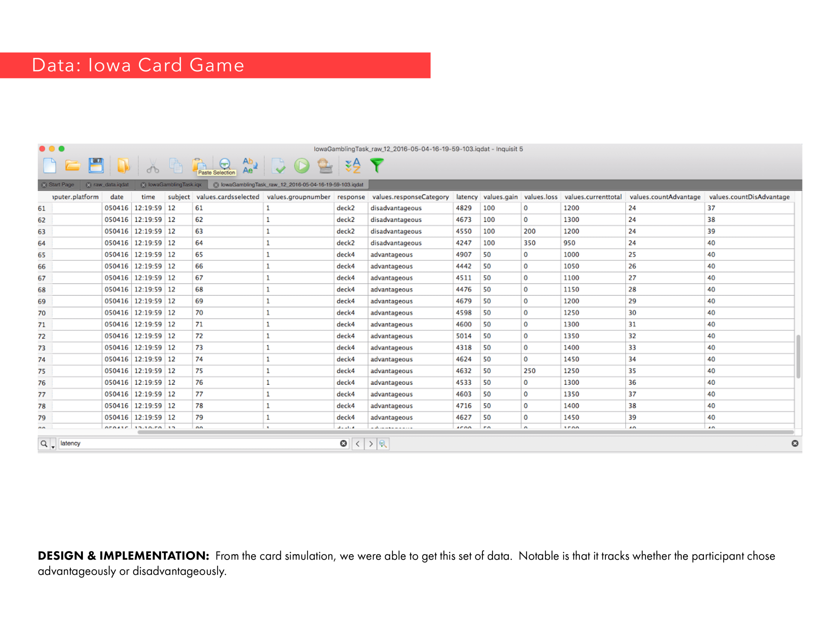Click the scissors Cut icon

(x=153, y=166)
